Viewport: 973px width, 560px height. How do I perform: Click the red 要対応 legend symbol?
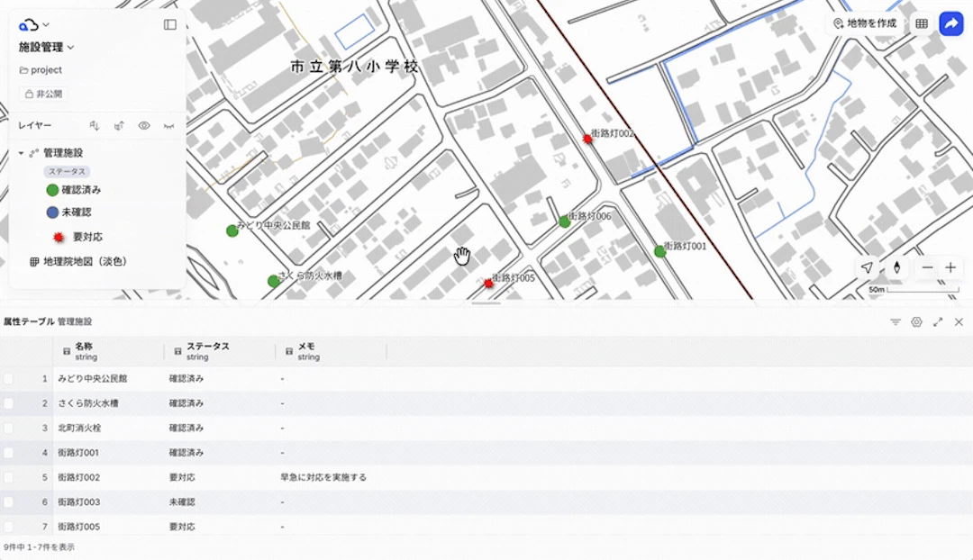[x=59, y=237]
